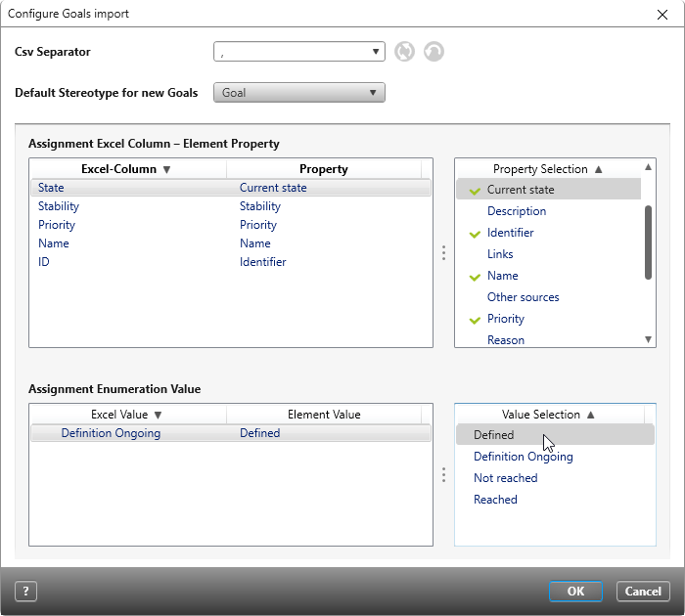The height and width of the screenshot is (616, 685).
Task: Close the Configure Goals import dialog
Action: click(662, 14)
